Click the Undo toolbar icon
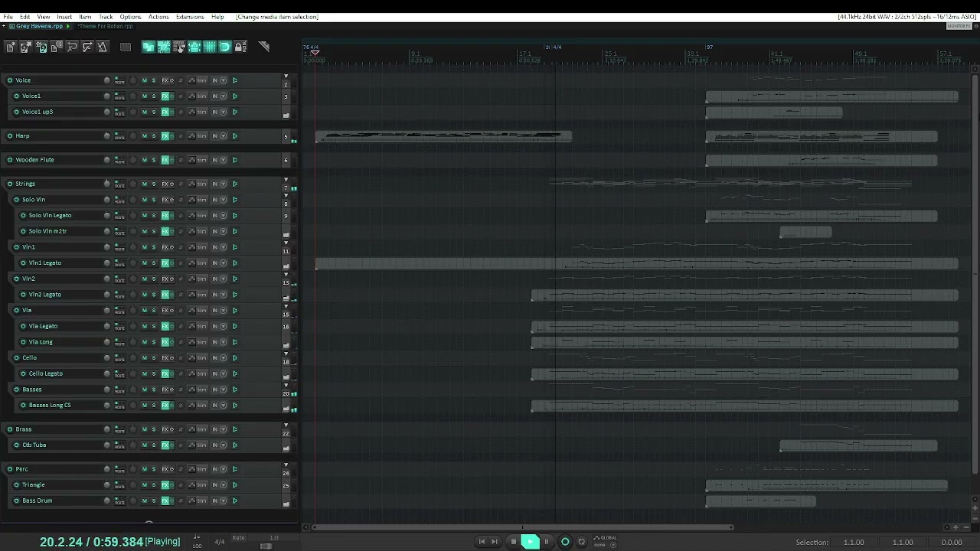Screen dimensions: 980x551 tap(72, 47)
